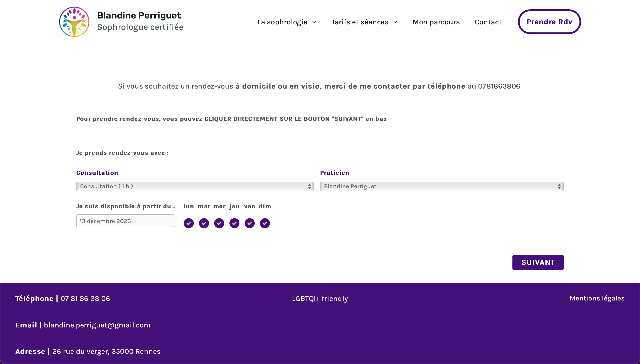Screen dimensions: 640x364
Task: Toggle the lun (Monday) checkbox
Action: pos(189,223)
